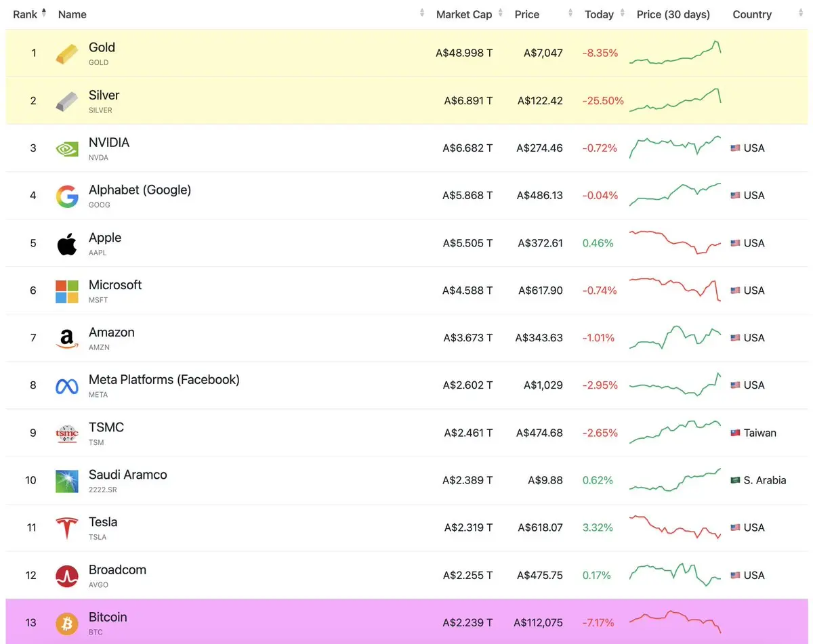Open the NVIDIA logo icon
The height and width of the screenshot is (644, 813).
[x=66, y=148]
